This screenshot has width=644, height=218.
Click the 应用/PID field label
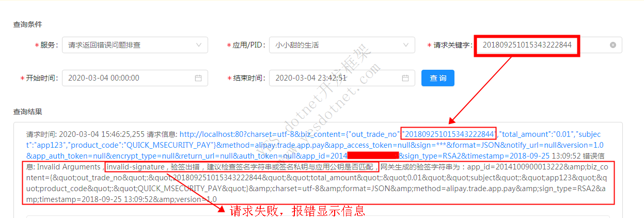point(246,45)
